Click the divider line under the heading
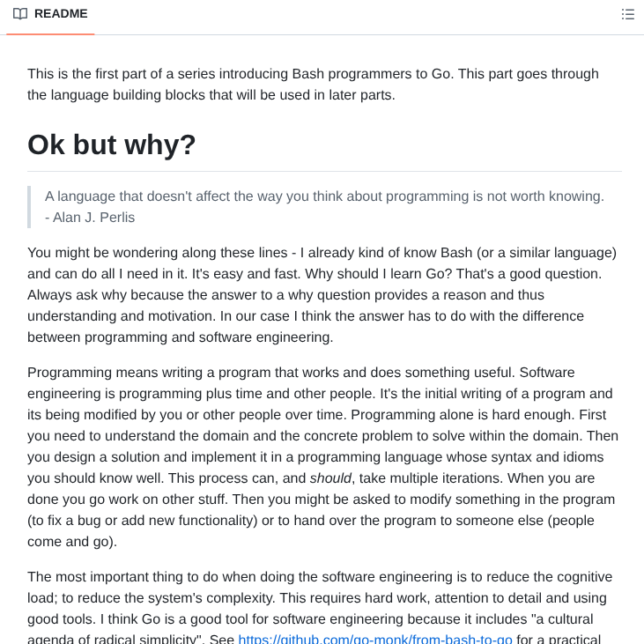644x644 pixels. point(324,172)
